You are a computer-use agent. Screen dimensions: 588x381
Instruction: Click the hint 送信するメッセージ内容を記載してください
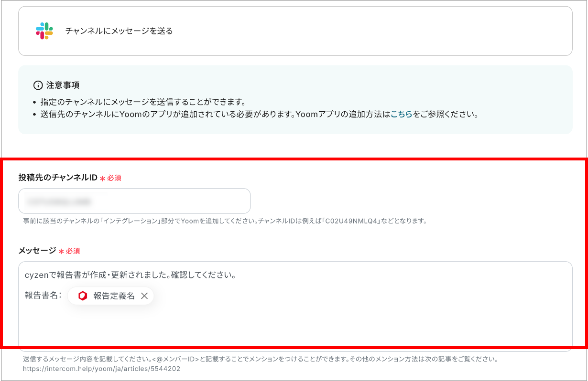261,359
